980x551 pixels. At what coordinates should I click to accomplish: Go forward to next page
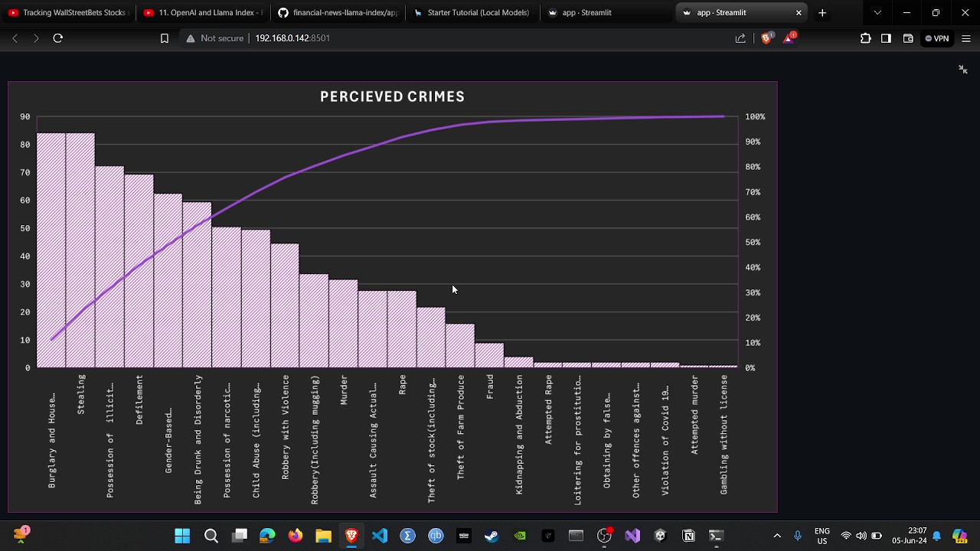point(35,38)
